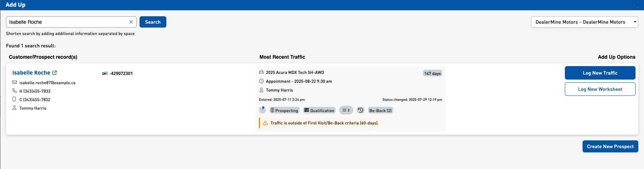Click the envelope icon beside the email address
Image resolution: width=644 pixels, height=169 pixels.
pyautogui.click(x=14, y=82)
